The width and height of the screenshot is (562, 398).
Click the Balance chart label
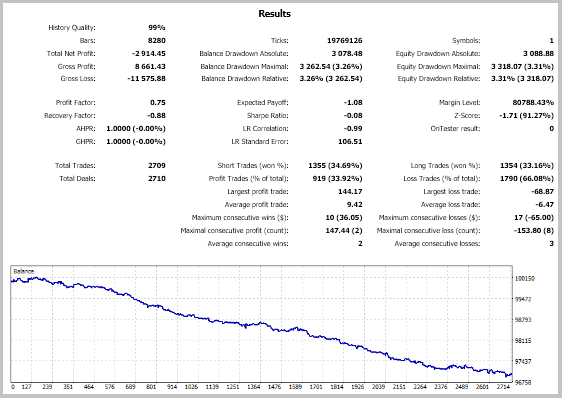click(x=24, y=271)
